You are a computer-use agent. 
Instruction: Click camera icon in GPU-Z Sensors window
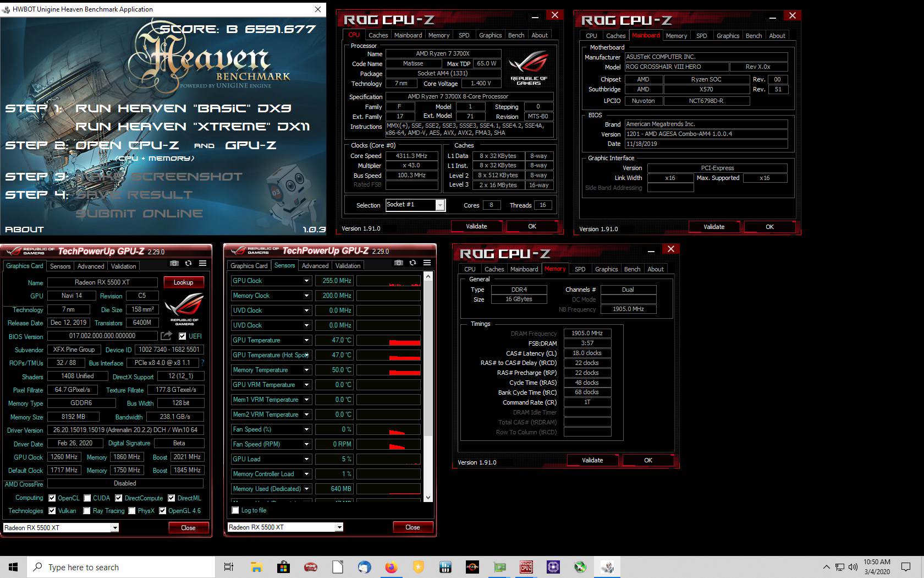pos(399,263)
